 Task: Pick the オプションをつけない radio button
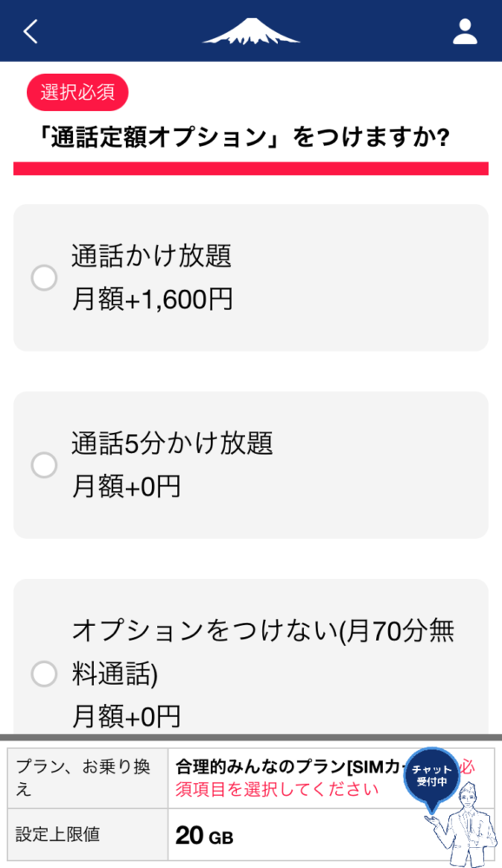coord(43,674)
